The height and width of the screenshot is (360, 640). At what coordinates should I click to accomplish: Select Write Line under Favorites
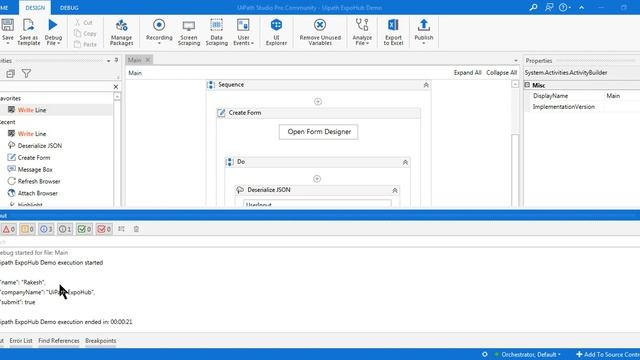click(32, 110)
